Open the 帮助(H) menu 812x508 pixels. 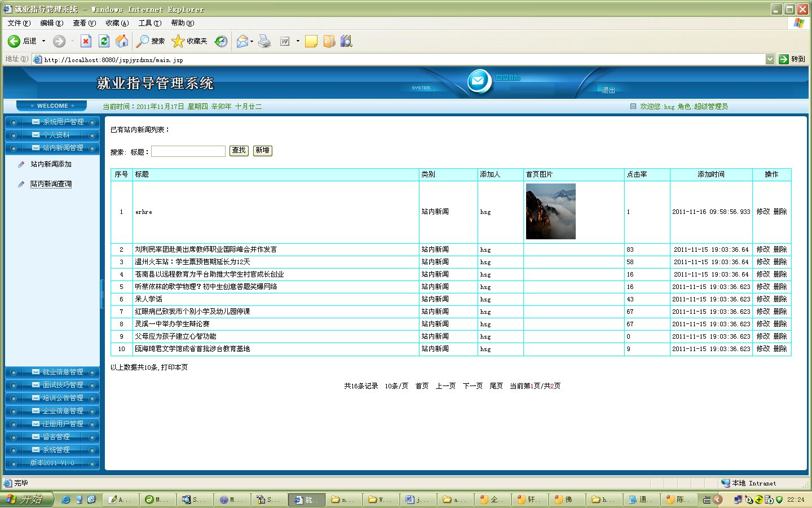click(183, 23)
